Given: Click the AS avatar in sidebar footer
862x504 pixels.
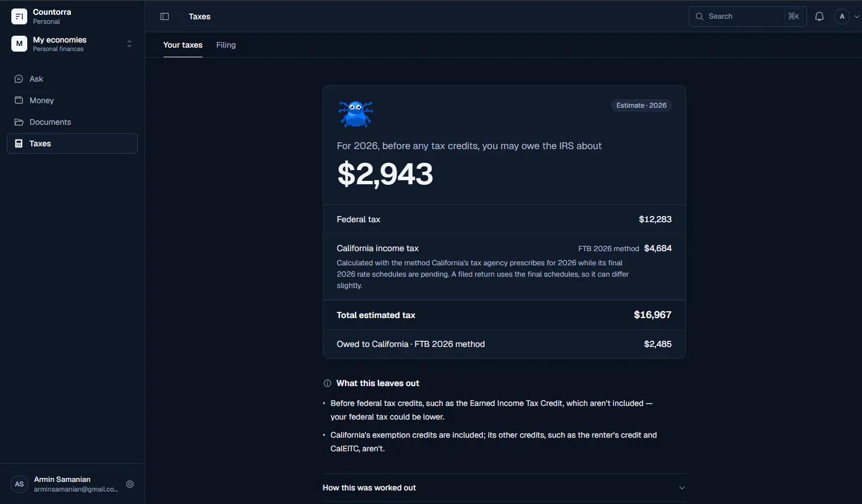Looking at the screenshot, I should coord(19,484).
